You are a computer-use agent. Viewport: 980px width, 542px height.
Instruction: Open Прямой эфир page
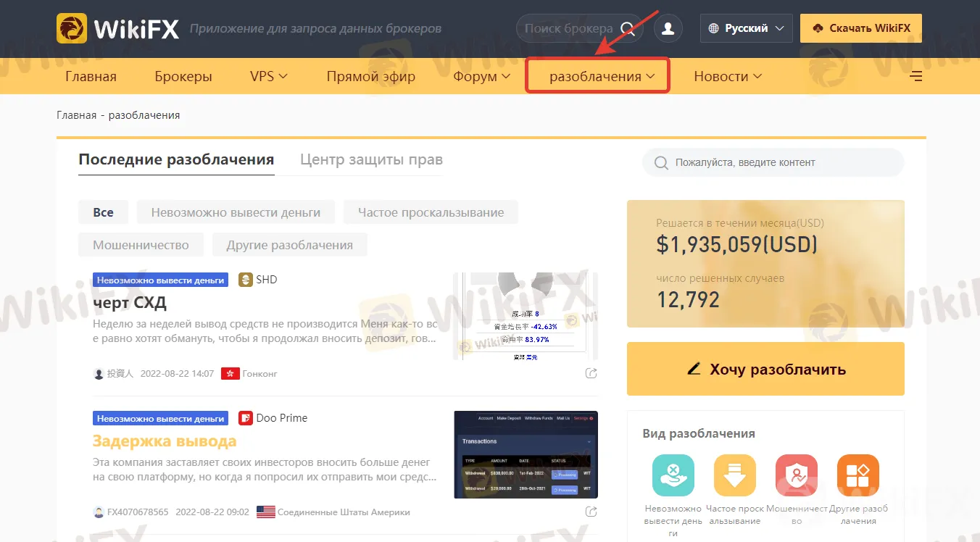[371, 76]
